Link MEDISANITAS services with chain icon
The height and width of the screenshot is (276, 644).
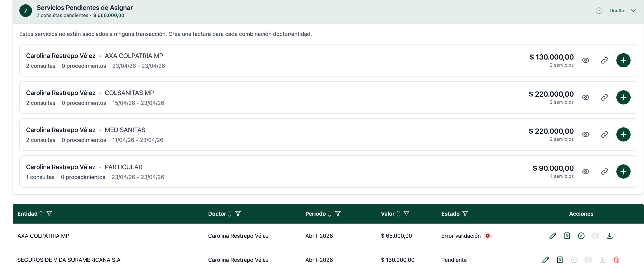(605, 135)
